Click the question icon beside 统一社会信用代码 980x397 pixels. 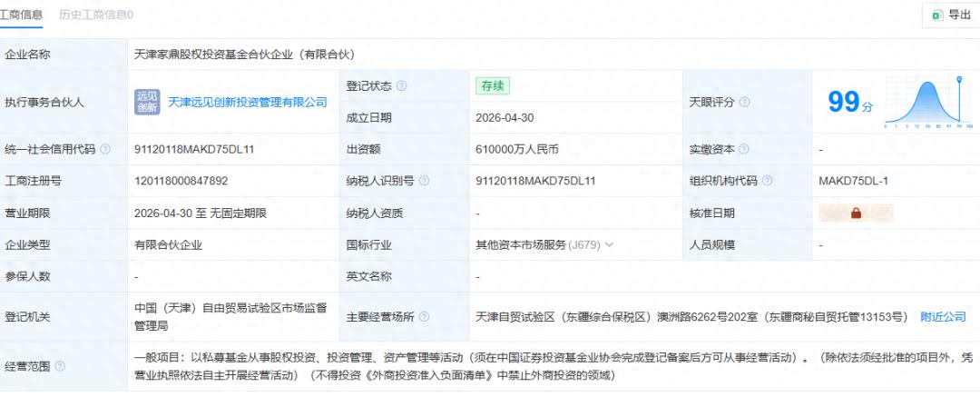[105, 149]
